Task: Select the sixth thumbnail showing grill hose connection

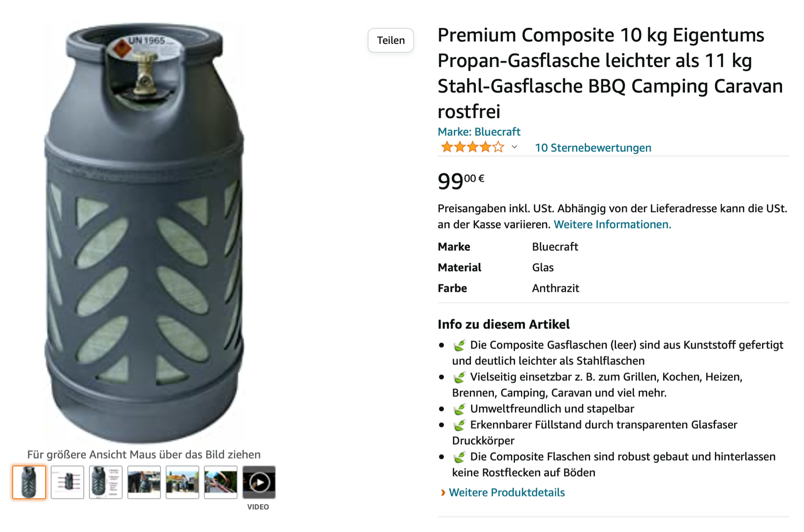Action: point(220,482)
